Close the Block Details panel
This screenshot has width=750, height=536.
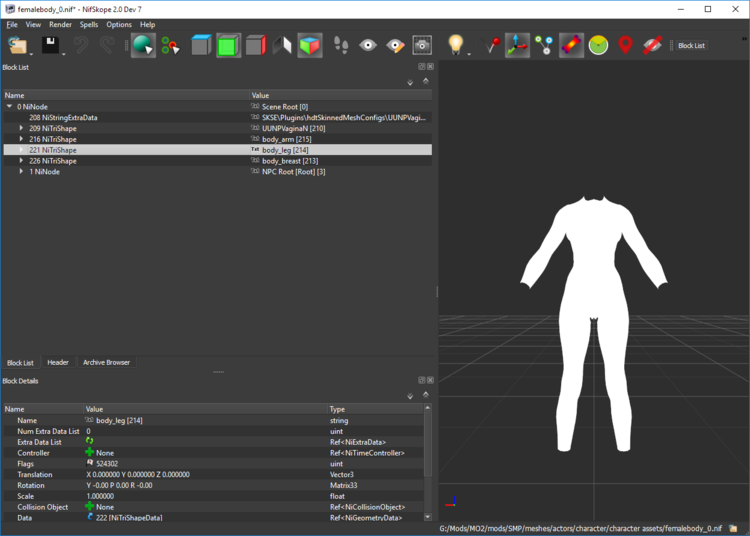(430, 380)
